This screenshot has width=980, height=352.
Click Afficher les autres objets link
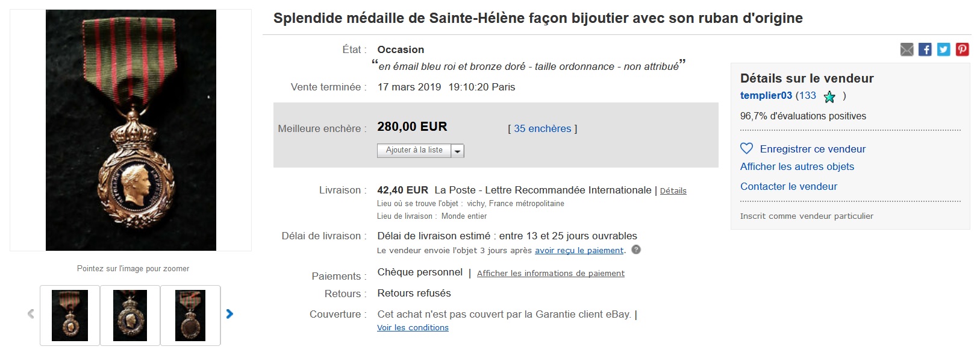[x=797, y=166]
